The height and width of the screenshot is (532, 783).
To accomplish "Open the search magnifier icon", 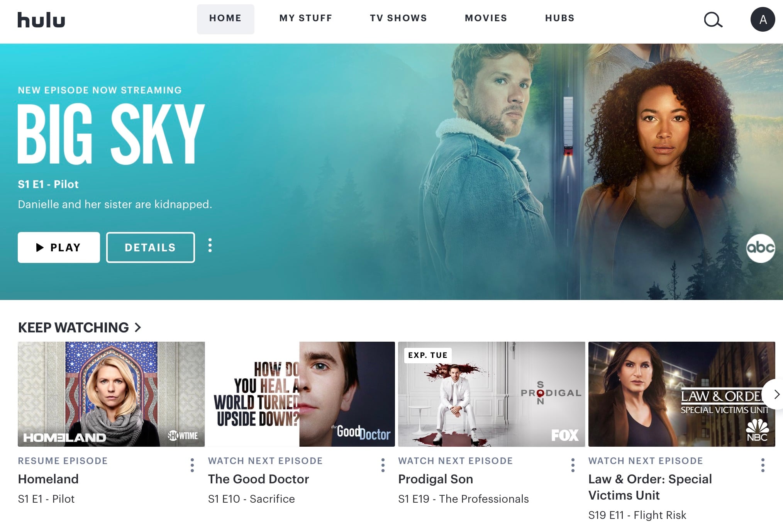I will pyautogui.click(x=713, y=20).
